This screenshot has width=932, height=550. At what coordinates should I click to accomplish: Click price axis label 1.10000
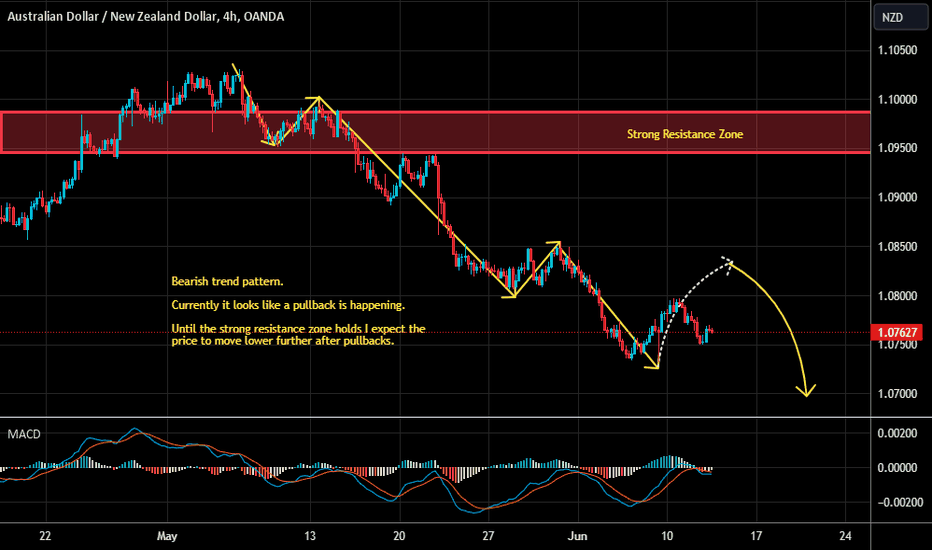897,99
